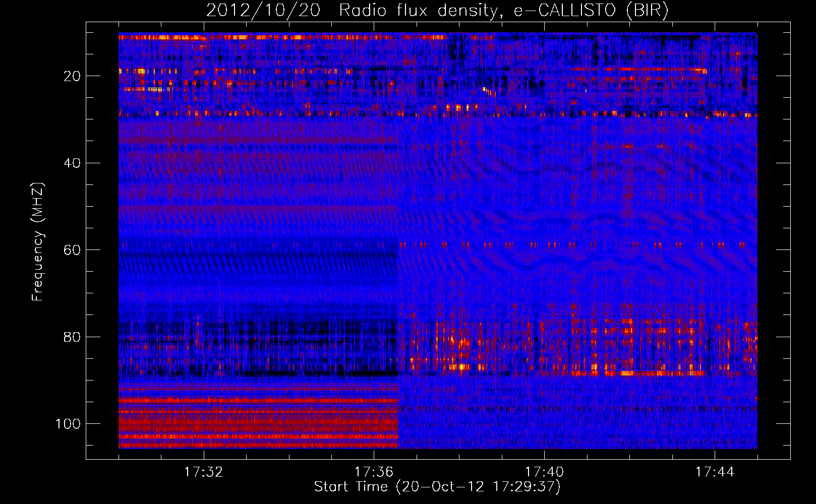Click the 17:44 time tick label
Screen dimensions: 816x504
[x=715, y=472]
